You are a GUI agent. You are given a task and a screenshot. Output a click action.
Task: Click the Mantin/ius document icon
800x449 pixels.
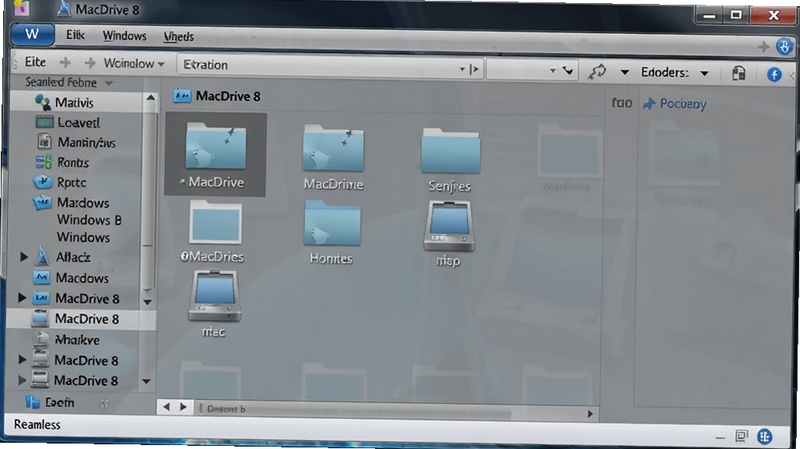pyautogui.click(x=44, y=141)
